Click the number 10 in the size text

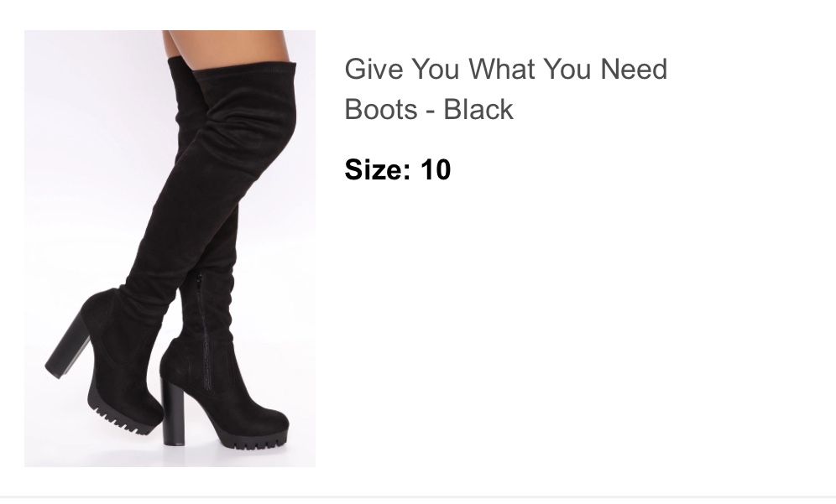click(436, 169)
